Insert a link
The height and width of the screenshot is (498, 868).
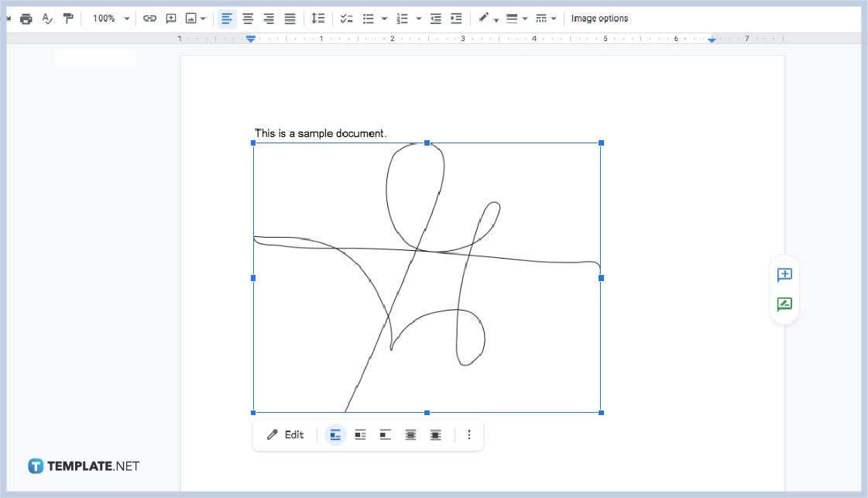click(x=150, y=18)
